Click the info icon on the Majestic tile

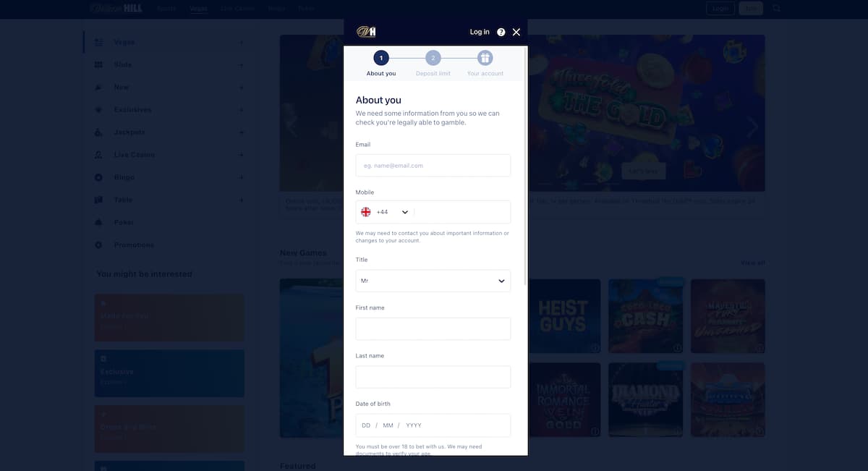(759, 348)
